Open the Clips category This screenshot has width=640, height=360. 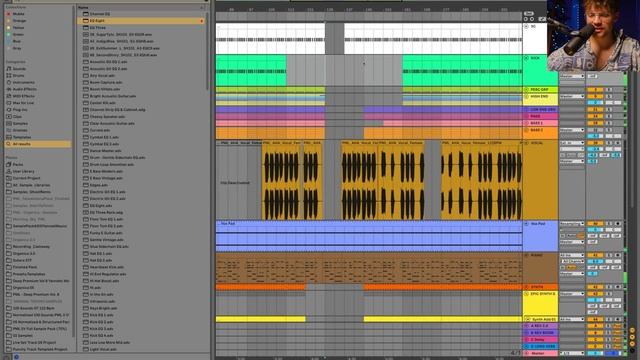click(x=15, y=117)
